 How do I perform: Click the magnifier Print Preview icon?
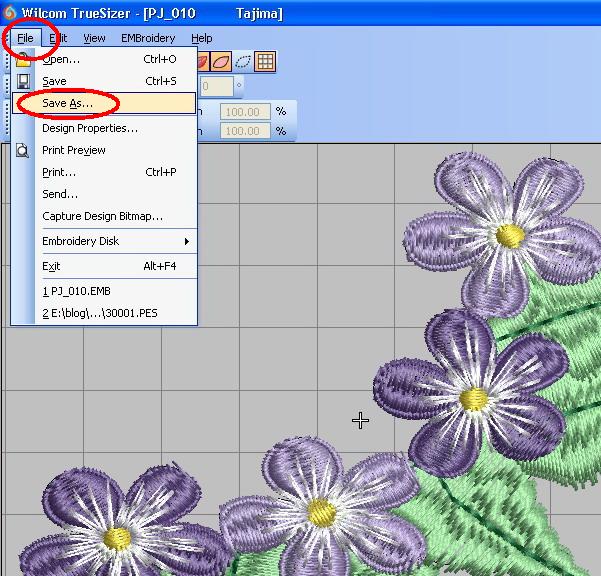coord(23,150)
